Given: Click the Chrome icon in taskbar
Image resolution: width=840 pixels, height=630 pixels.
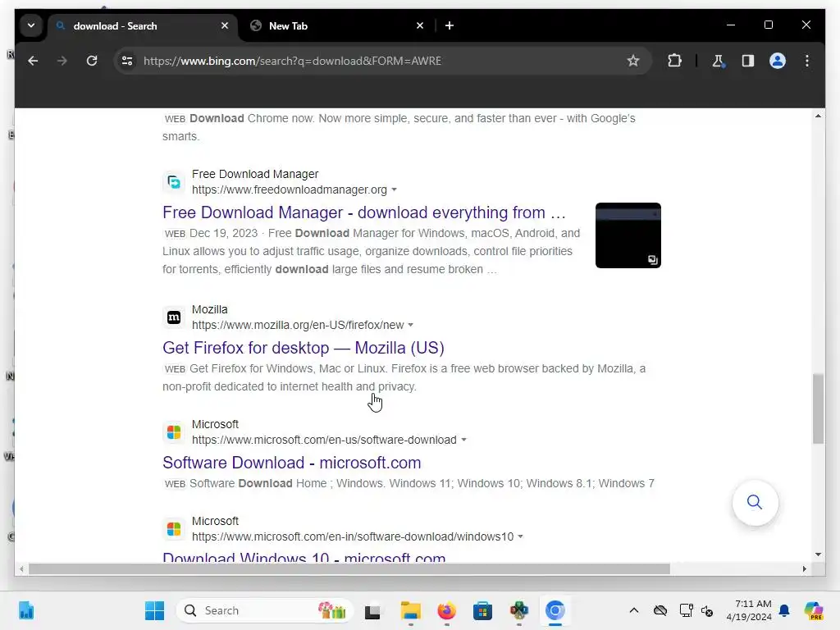Looking at the screenshot, I should click(x=555, y=610).
